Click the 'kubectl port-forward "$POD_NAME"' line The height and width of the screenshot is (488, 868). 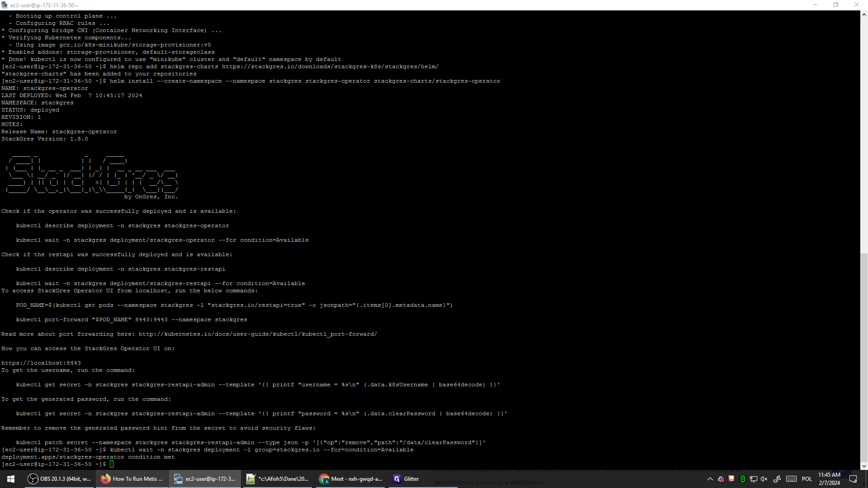132,319
